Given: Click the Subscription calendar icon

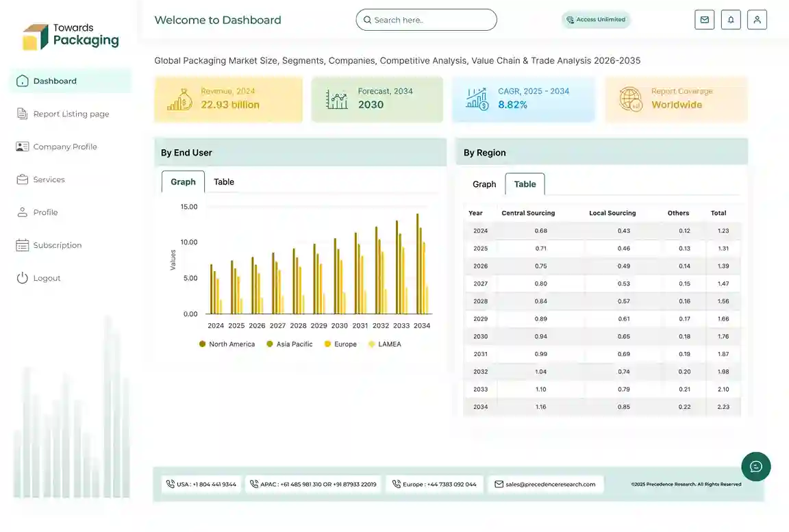Looking at the screenshot, I should (23, 245).
